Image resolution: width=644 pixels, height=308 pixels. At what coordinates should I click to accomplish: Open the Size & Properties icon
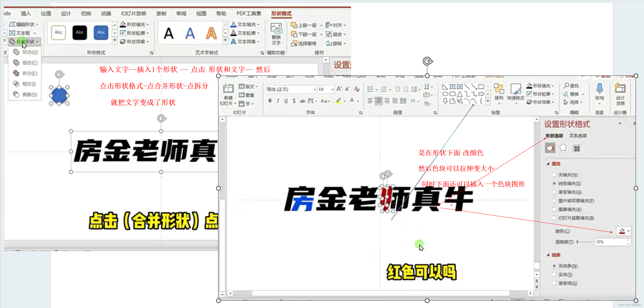(x=576, y=148)
